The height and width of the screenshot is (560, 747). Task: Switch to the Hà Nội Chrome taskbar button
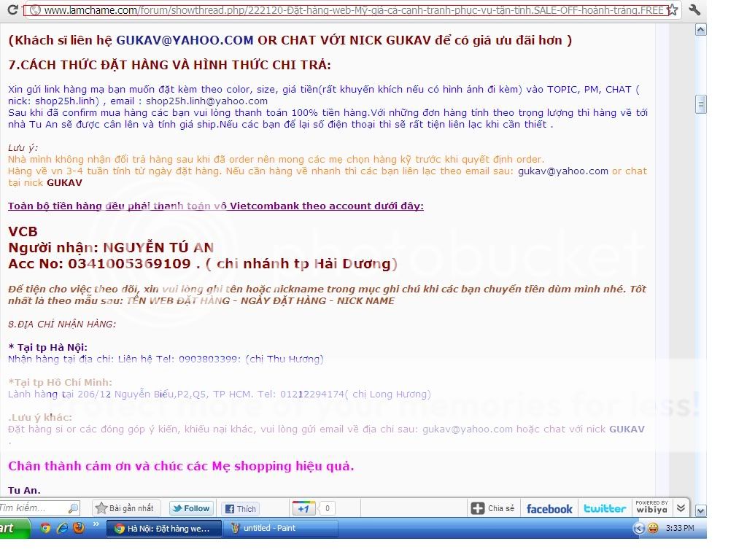pyautogui.click(x=164, y=528)
